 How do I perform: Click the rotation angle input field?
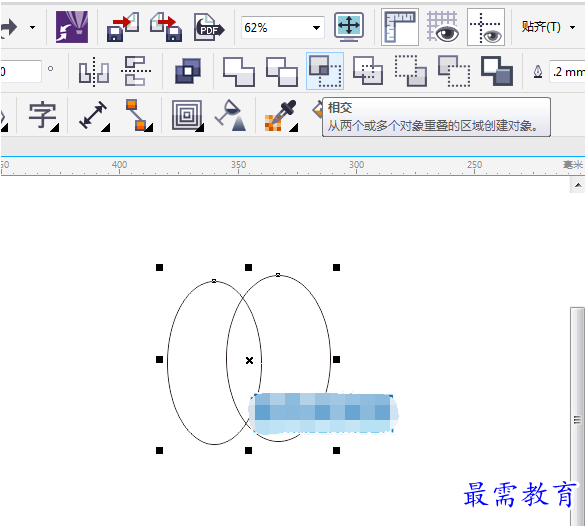(x=21, y=71)
